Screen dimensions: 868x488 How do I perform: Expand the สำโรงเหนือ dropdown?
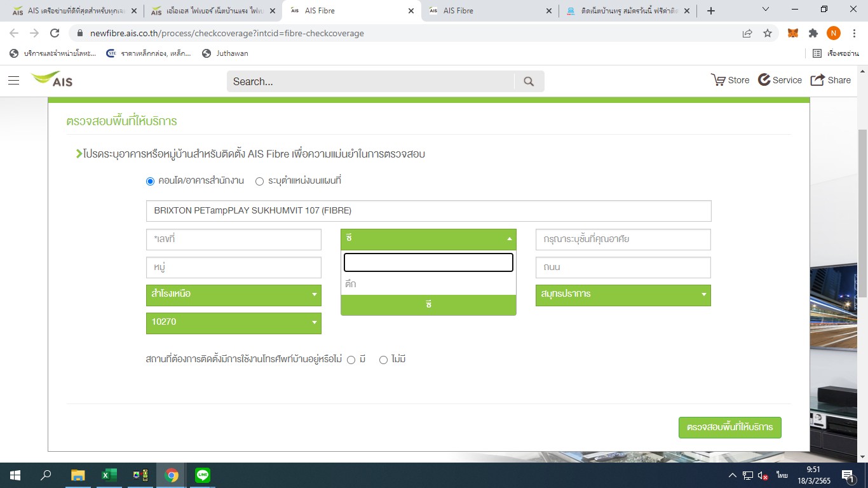(234, 295)
